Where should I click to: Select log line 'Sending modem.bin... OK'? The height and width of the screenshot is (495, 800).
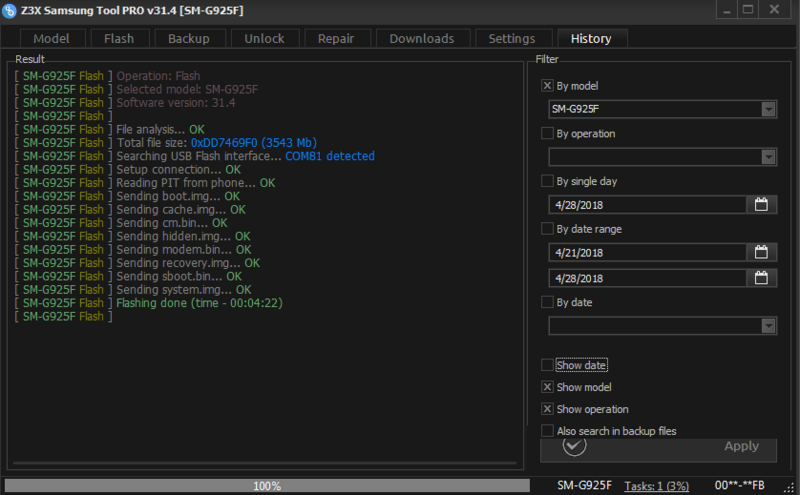point(184,250)
